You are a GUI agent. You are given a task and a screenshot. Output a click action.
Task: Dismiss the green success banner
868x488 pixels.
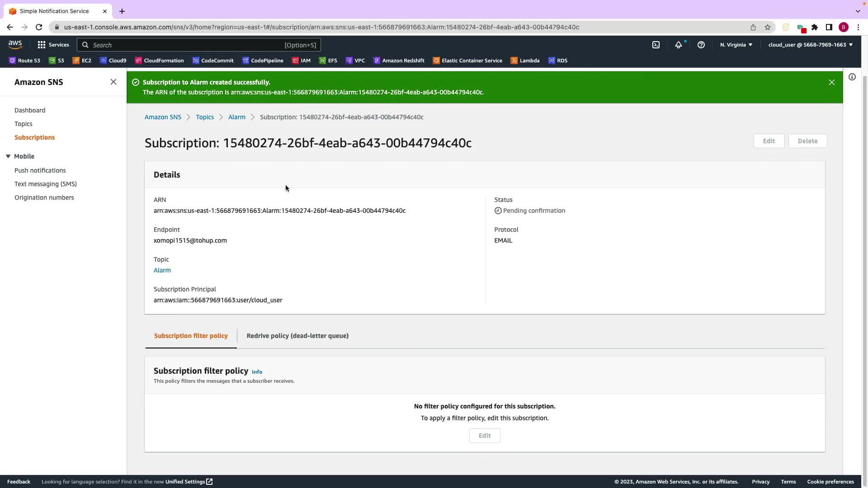(831, 82)
